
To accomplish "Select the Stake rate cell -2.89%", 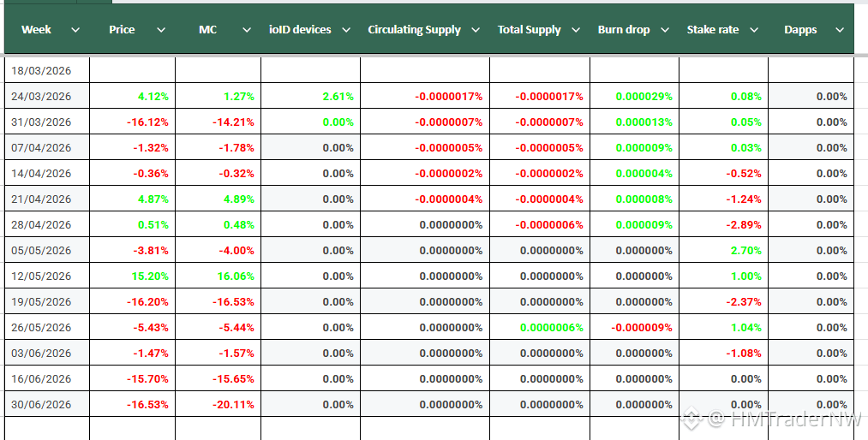I will [724, 224].
